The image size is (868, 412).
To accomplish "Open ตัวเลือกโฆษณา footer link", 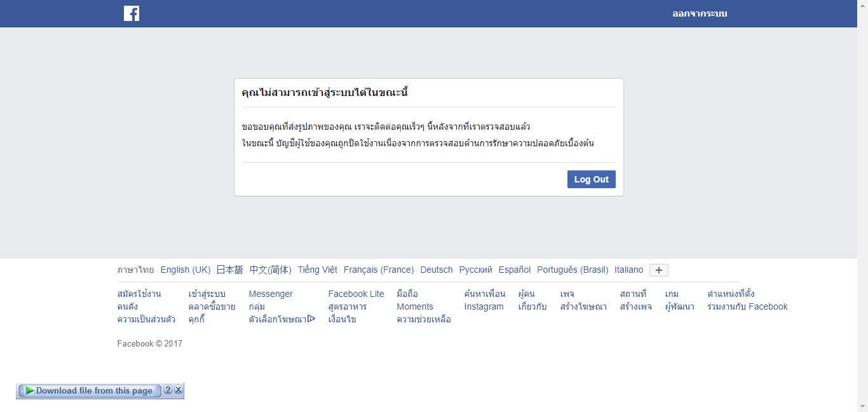I will click(x=282, y=319).
